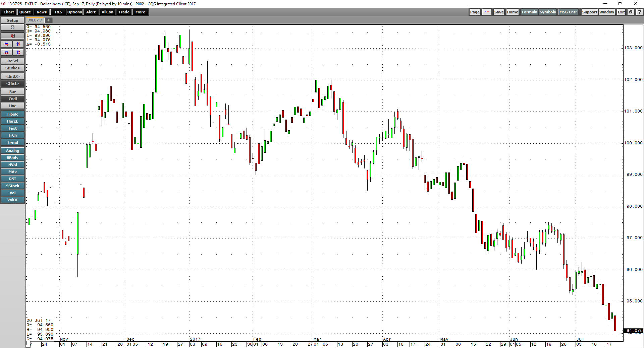Click the 100.000 price scale label
644x348 pixels.
633,143
